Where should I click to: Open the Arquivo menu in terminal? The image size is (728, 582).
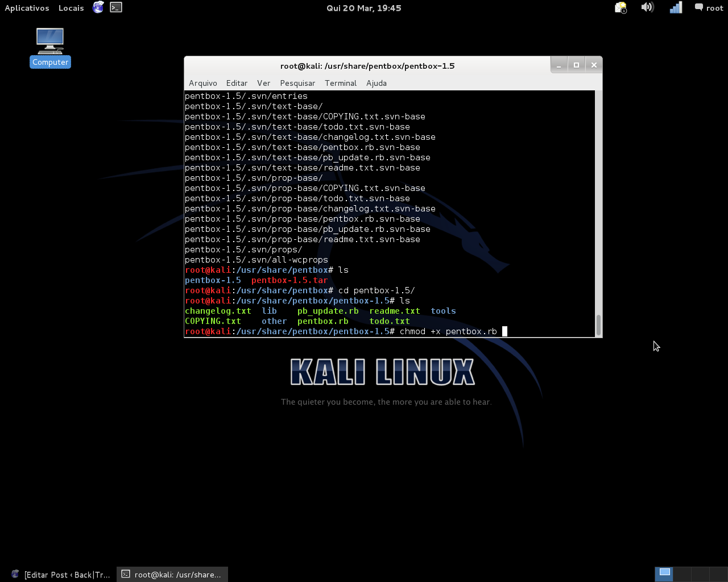203,83
